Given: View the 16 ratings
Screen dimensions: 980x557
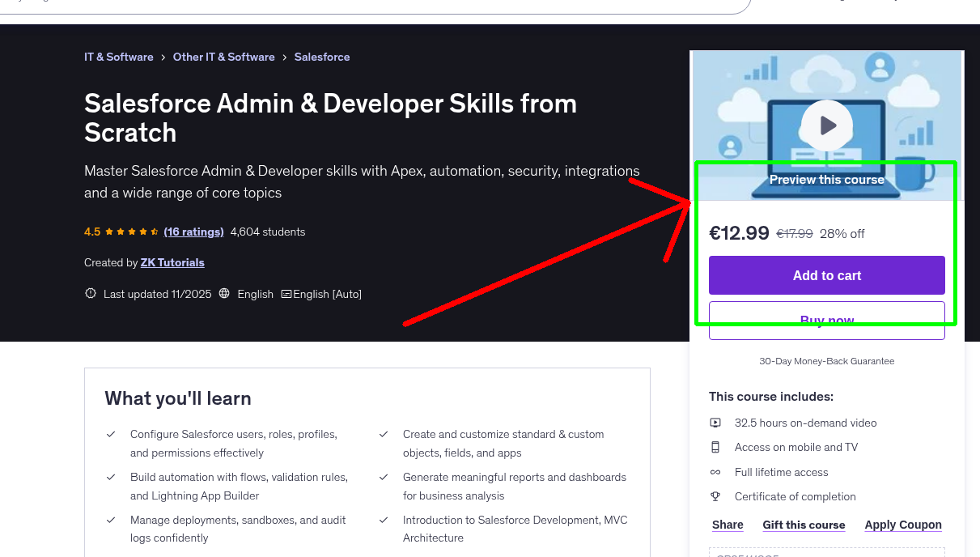Looking at the screenshot, I should tap(193, 232).
